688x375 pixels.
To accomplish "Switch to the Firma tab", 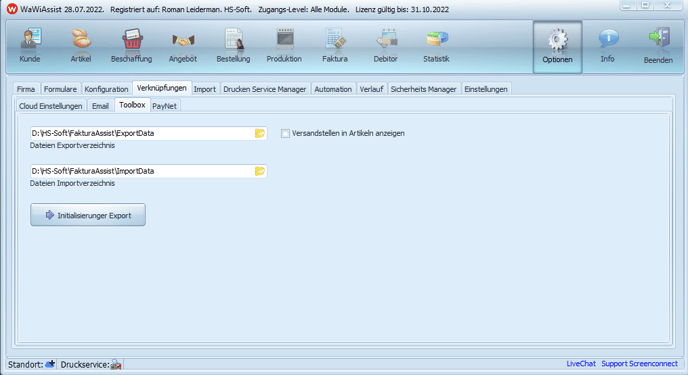I will 26,89.
